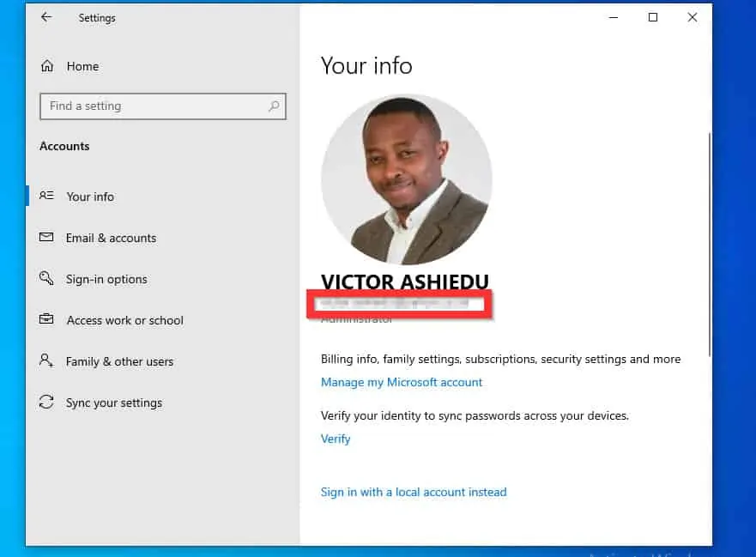Open the Email & accounts page
The height and width of the screenshot is (557, 756).
click(111, 238)
